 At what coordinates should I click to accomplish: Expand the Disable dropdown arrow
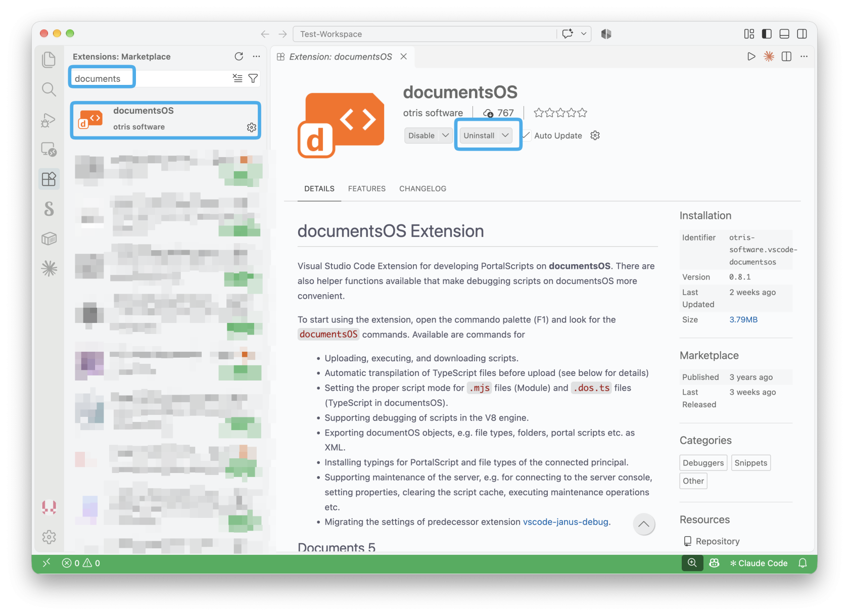click(445, 135)
